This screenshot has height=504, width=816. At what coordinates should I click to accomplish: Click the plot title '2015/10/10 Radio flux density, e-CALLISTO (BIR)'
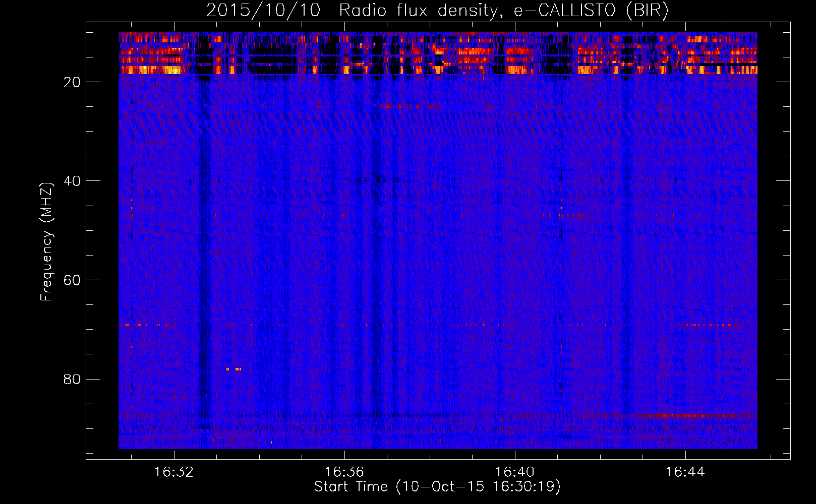tap(437, 10)
